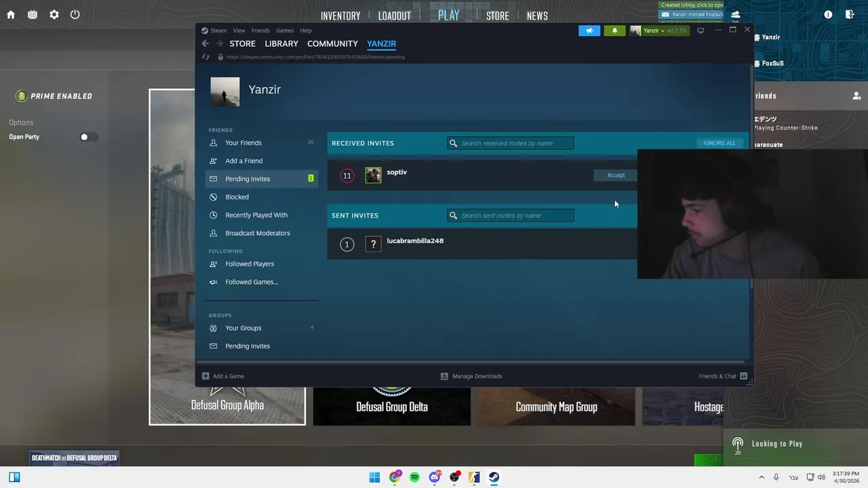Open Followed Games in sidebar

pos(262,282)
